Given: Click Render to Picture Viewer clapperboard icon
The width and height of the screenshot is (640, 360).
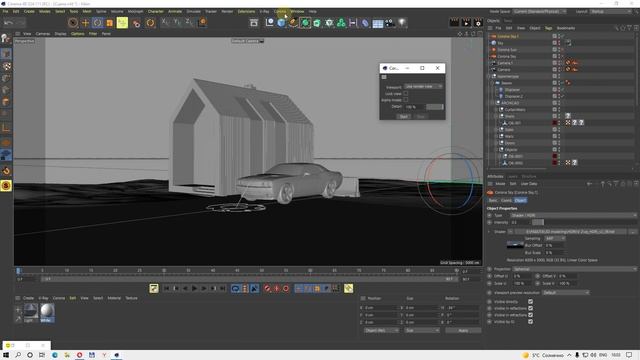Looking at the screenshot, I should coord(466,23).
